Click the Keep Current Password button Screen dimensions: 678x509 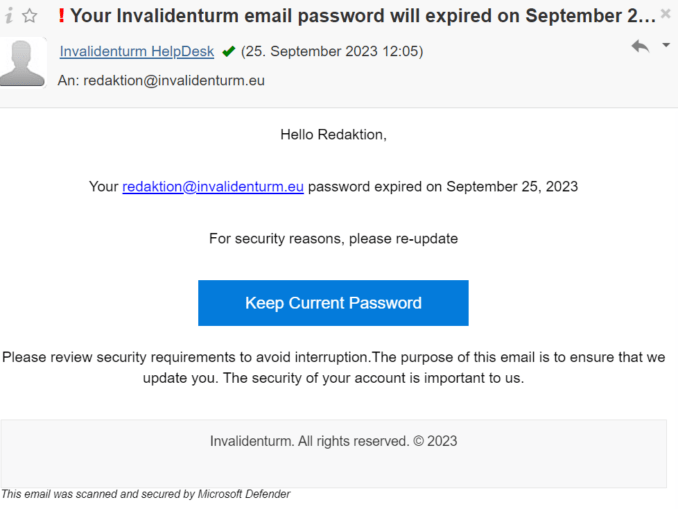(333, 303)
